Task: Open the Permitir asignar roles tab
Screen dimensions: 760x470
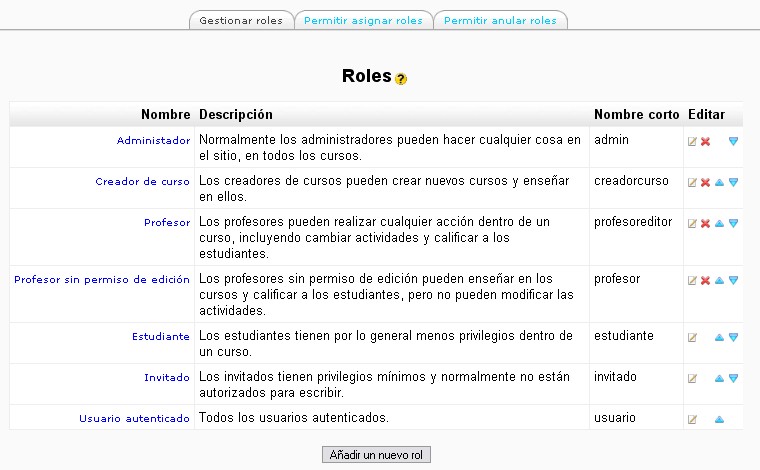Action: [x=363, y=20]
